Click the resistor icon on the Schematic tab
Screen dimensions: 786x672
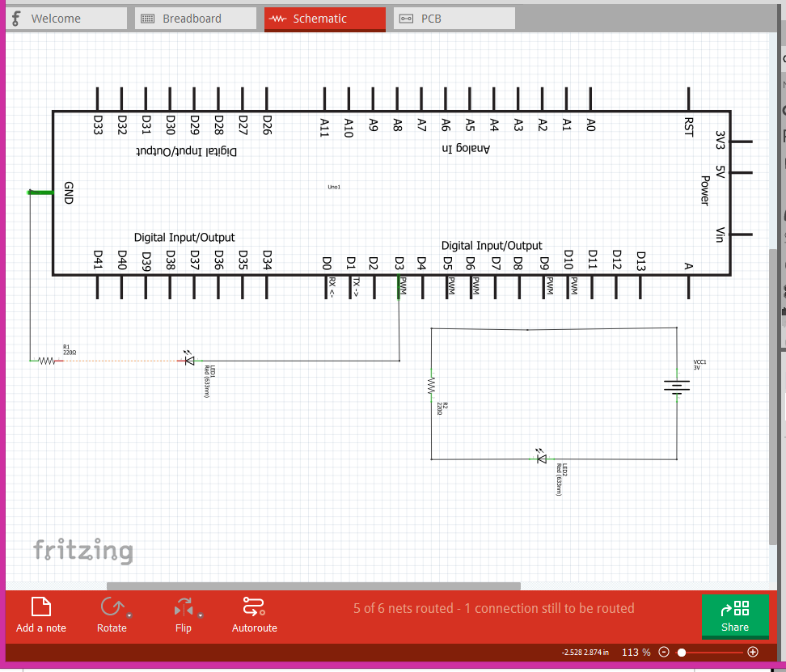[x=278, y=17]
